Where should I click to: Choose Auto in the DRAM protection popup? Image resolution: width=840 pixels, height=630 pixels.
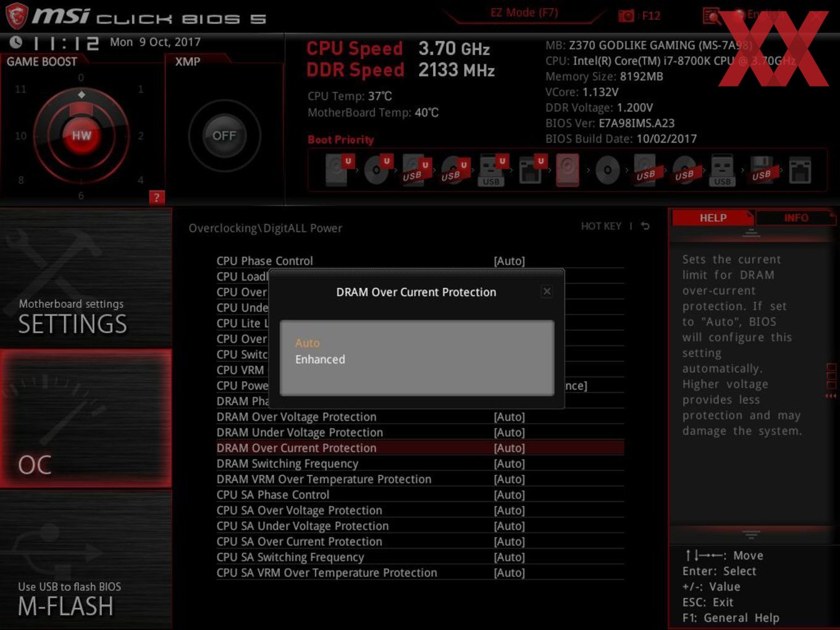[308, 343]
